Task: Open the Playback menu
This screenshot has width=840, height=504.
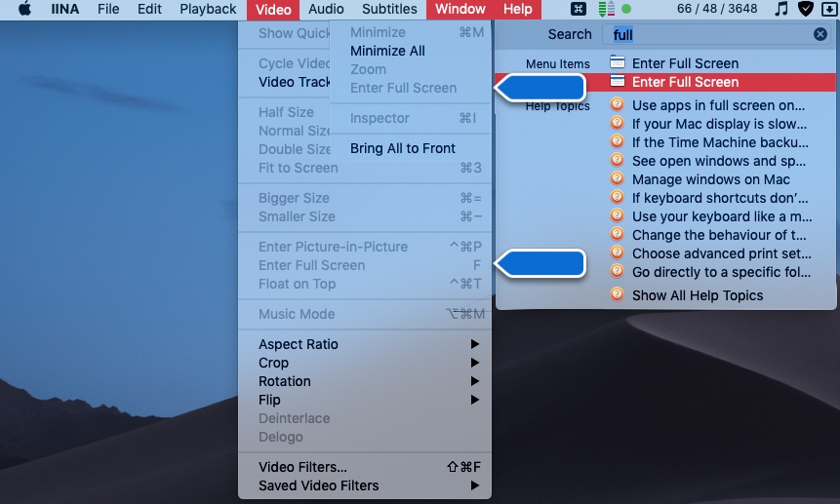Action: point(208,9)
